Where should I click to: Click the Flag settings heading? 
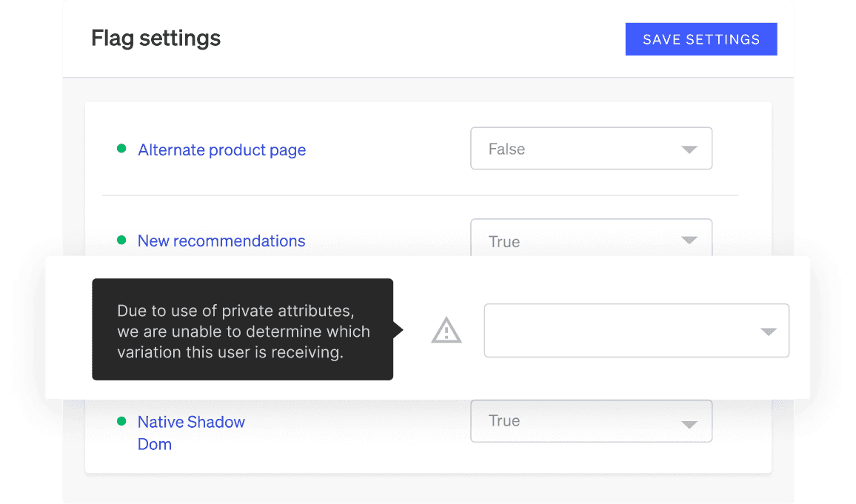pyautogui.click(x=156, y=38)
